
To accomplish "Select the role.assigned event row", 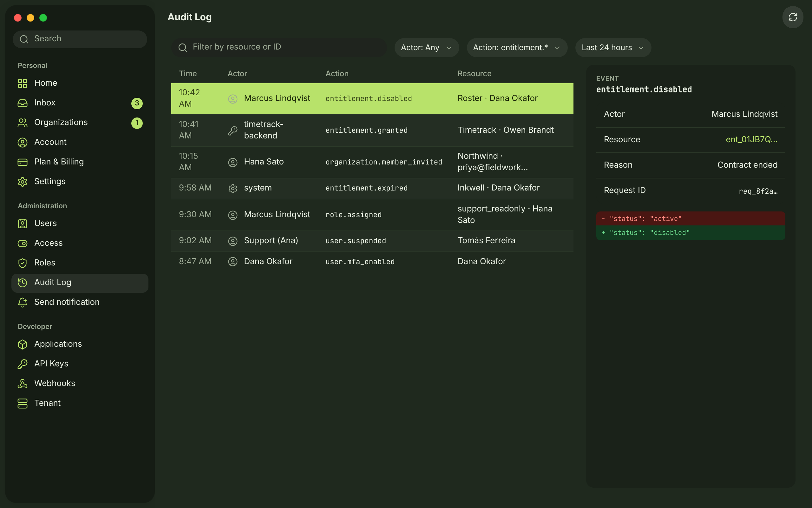I will tap(372, 215).
